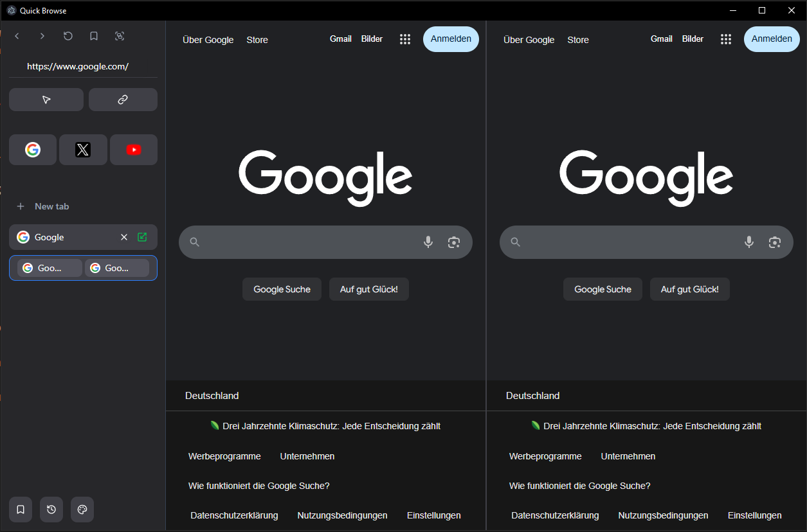The height and width of the screenshot is (532, 807).
Task: Open Bilder in left pane
Action: (372, 39)
